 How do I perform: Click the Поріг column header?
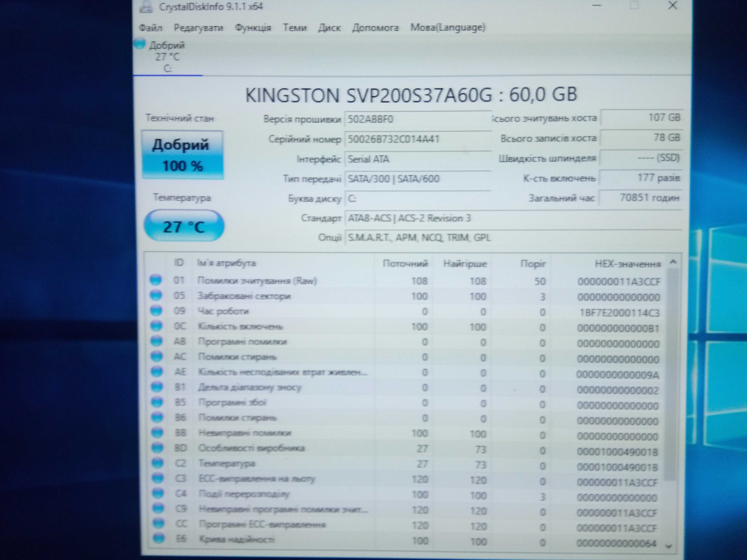[533, 264]
